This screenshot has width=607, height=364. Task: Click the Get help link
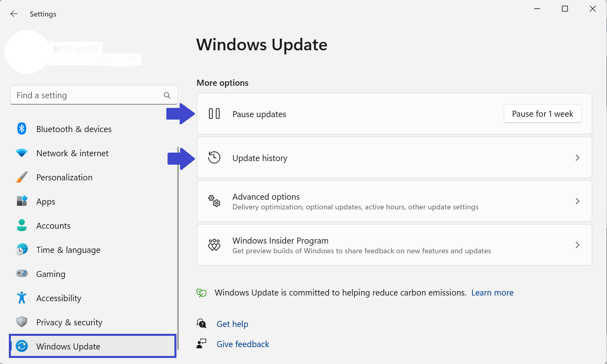point(232,324)
